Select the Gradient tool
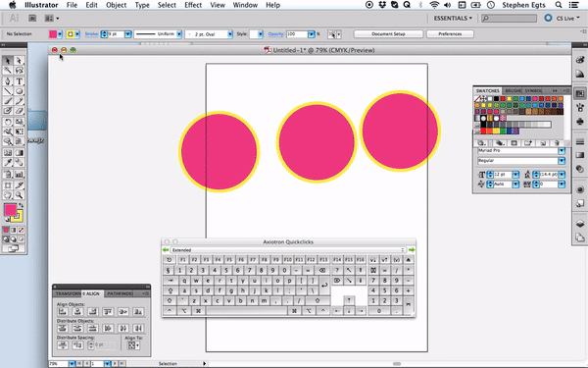The height and width of the screenshot is (368, 588). click(x=20, y=152)
